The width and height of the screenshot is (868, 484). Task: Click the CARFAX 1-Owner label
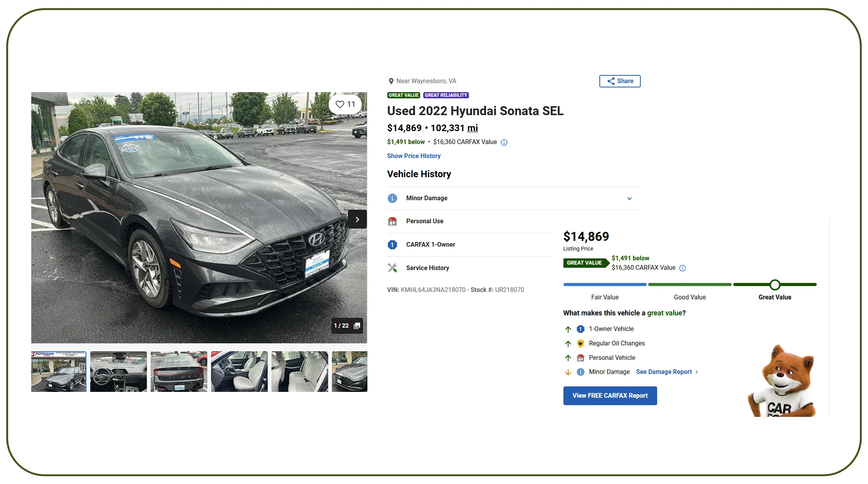pos(431,245)
